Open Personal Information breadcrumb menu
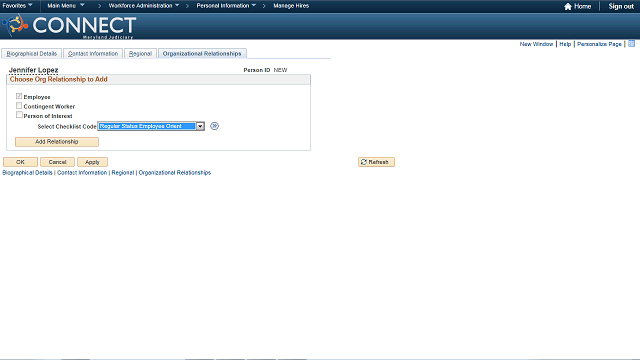The height and width of the screenshot is (360, 640). point(226,6)
